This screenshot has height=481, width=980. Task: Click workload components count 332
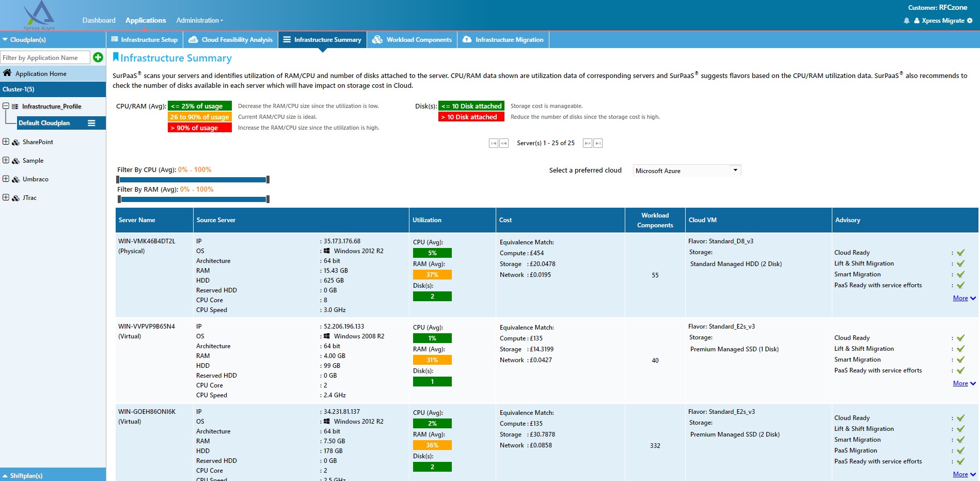point(655,446)
